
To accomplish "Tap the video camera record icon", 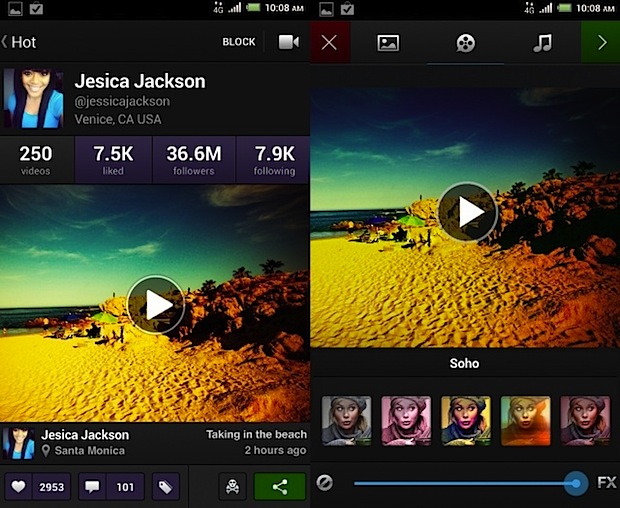I will click(x=288, y=42).
